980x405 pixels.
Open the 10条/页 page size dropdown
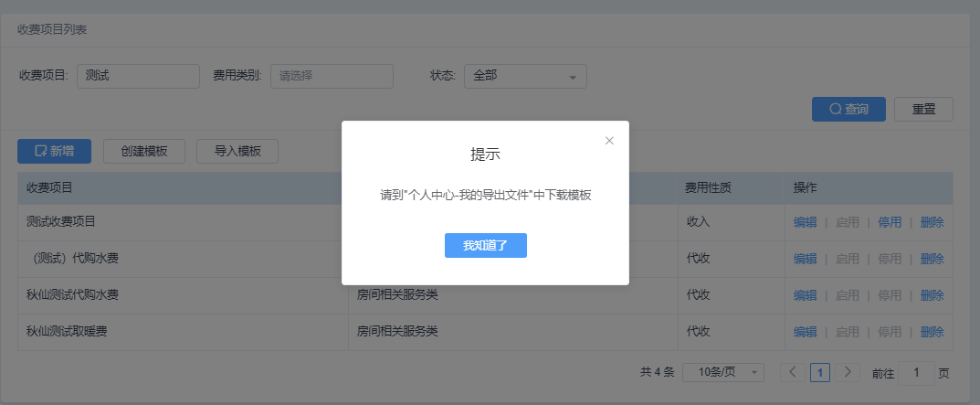[723, 372]
